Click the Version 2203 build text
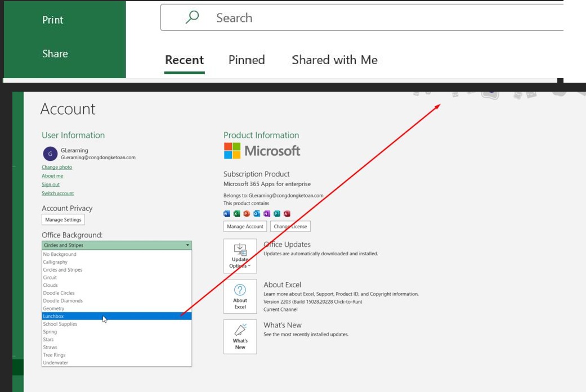 [x=313, y=301]
